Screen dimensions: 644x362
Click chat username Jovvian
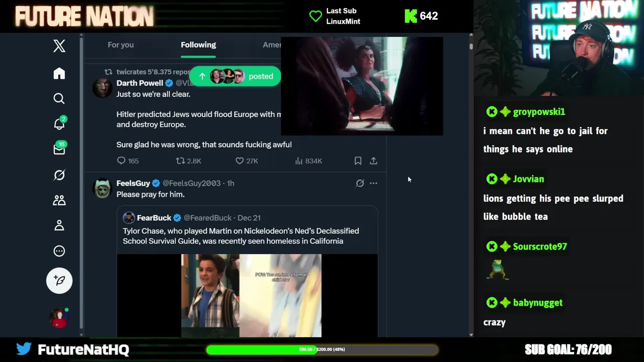tap(528, 179)
